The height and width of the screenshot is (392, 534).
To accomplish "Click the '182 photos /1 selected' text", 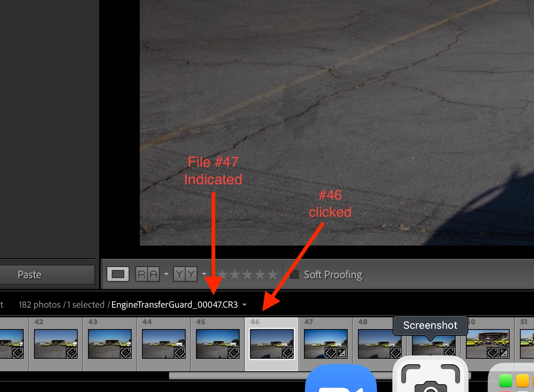I will pyautogui.click(x=61, y=305).
